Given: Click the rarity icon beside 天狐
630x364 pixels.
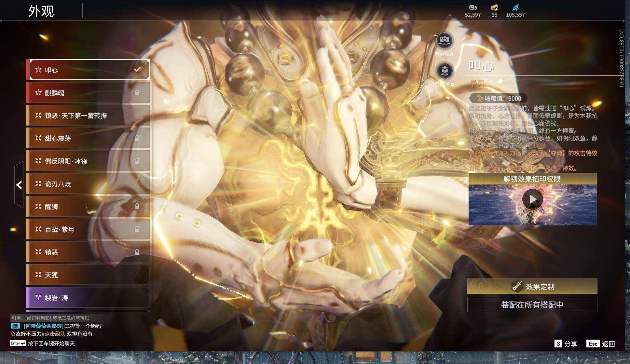Looking at the screenshot, I should pyautogui.click(x=38, y=275).
